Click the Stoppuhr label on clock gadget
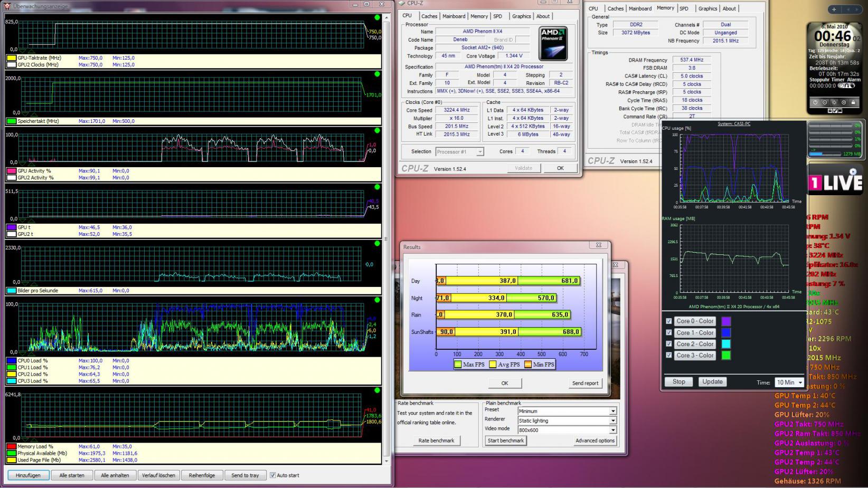868x488 pixels. coord(820,80)
